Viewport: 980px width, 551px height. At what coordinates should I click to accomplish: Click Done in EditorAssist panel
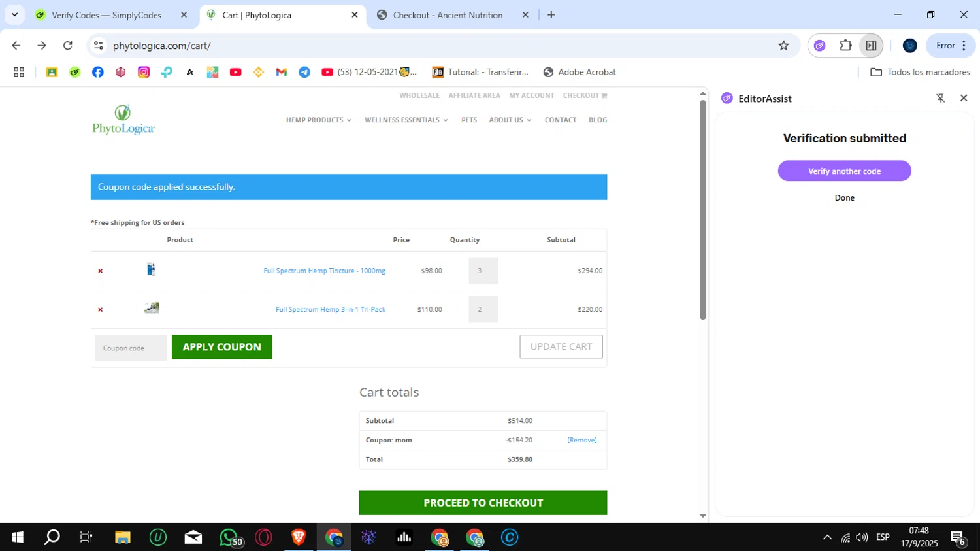(x=844, y=198)
